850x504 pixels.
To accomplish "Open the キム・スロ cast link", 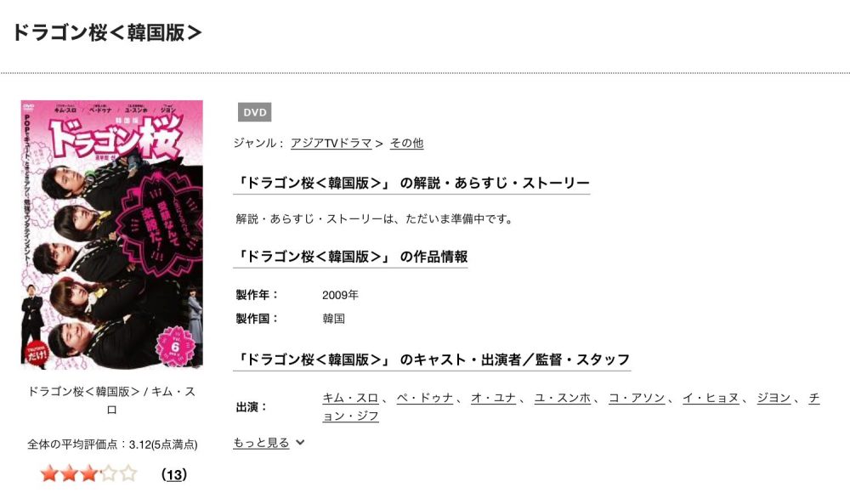I will coord(350,398).
